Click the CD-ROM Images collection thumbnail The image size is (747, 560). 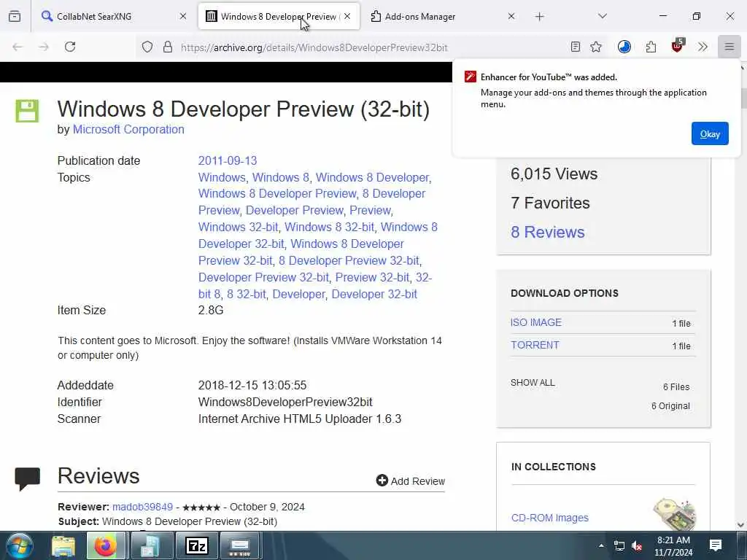(x=675, y=514)
